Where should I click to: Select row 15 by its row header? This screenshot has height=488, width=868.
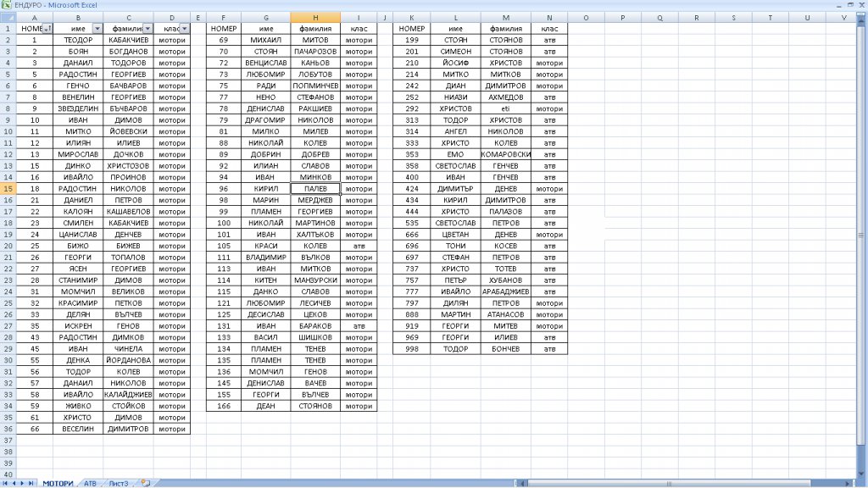(8, 189)
